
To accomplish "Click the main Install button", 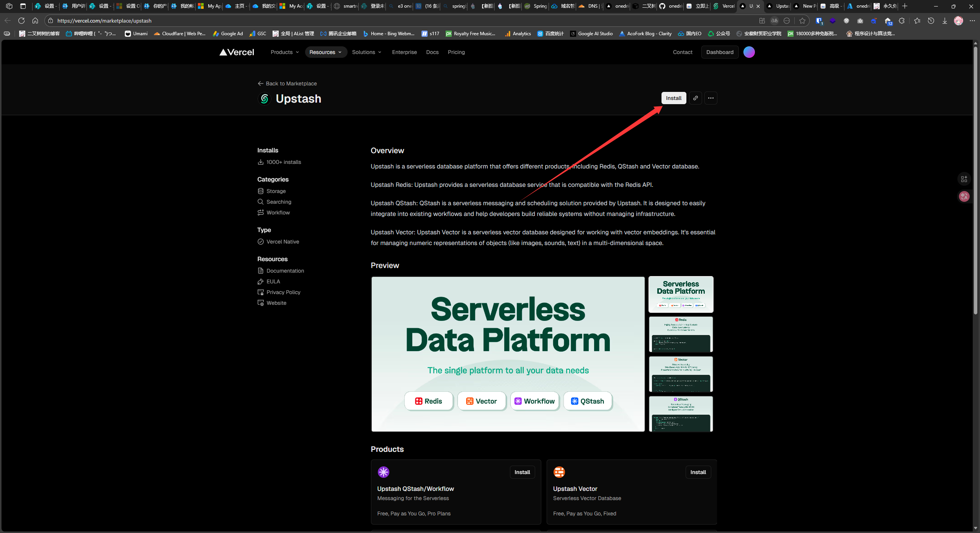I will [673, 98].
